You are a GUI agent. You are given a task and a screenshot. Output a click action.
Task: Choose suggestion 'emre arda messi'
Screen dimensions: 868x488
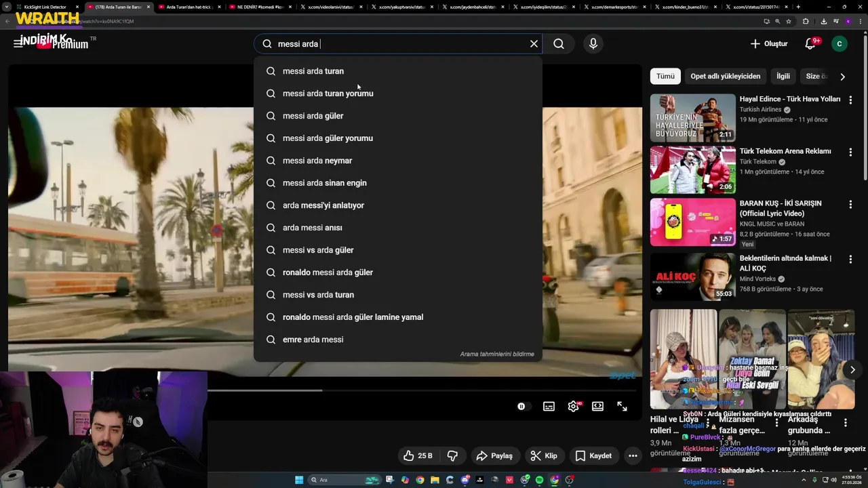coord(398,340)
